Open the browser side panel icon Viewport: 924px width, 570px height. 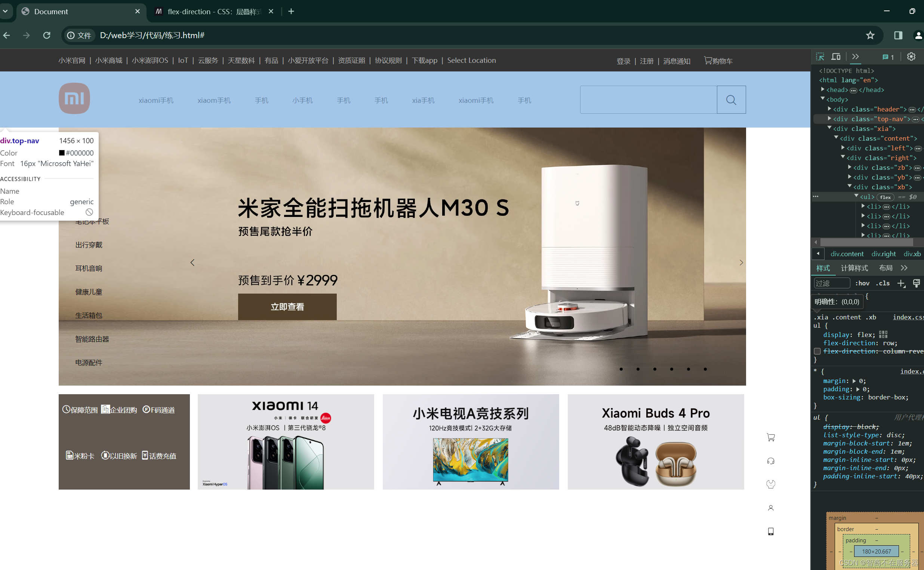point(898,35)
